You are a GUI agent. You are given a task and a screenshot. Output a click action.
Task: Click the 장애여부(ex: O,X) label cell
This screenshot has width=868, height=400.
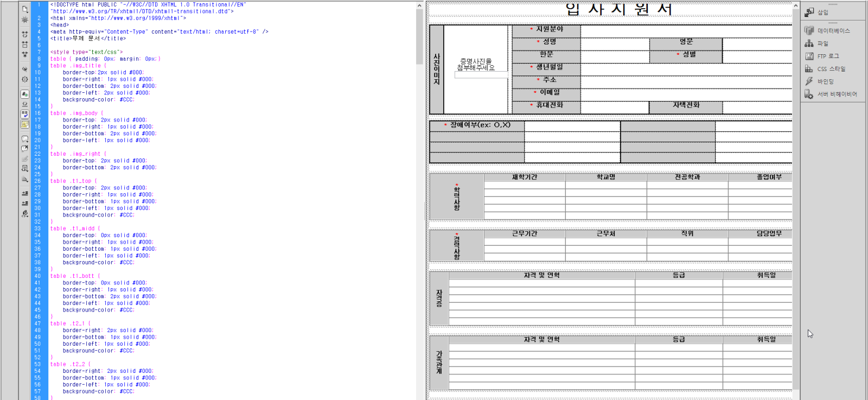477,125
